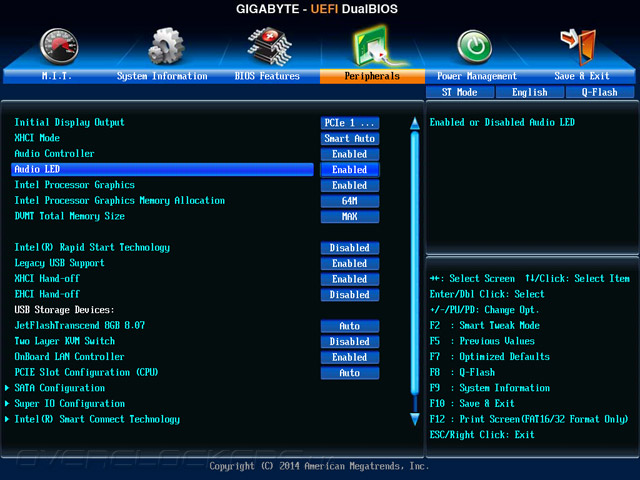The image size is (640, 480).
Task: Toggle Intel Processor Graphics Enabled value
Action: (x=350, y=185)
